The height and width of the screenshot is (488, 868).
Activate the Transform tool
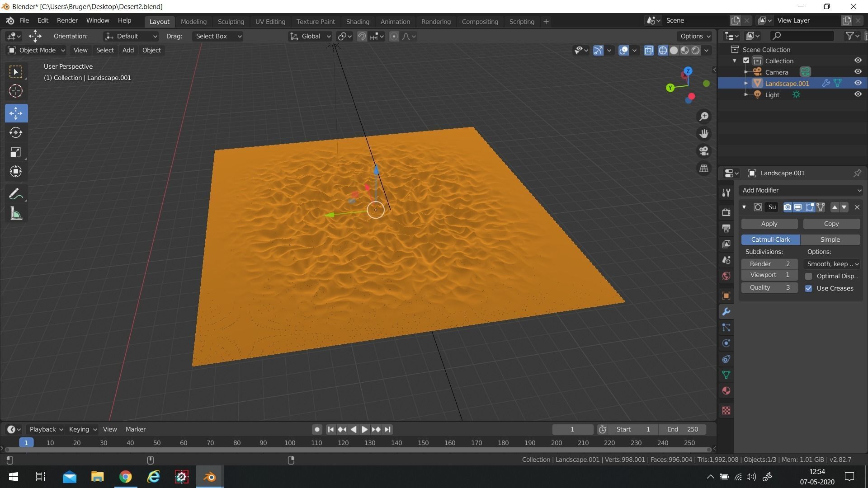[16, 171]
